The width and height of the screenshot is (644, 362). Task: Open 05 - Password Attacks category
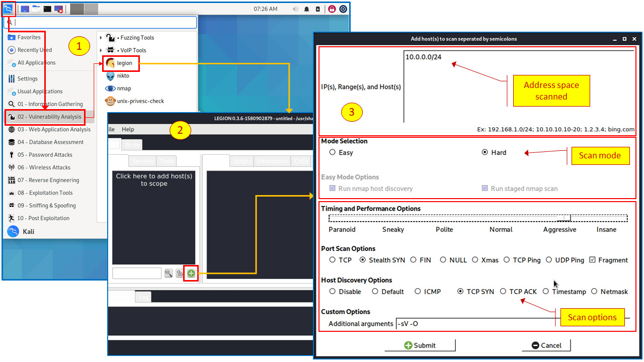40,155
